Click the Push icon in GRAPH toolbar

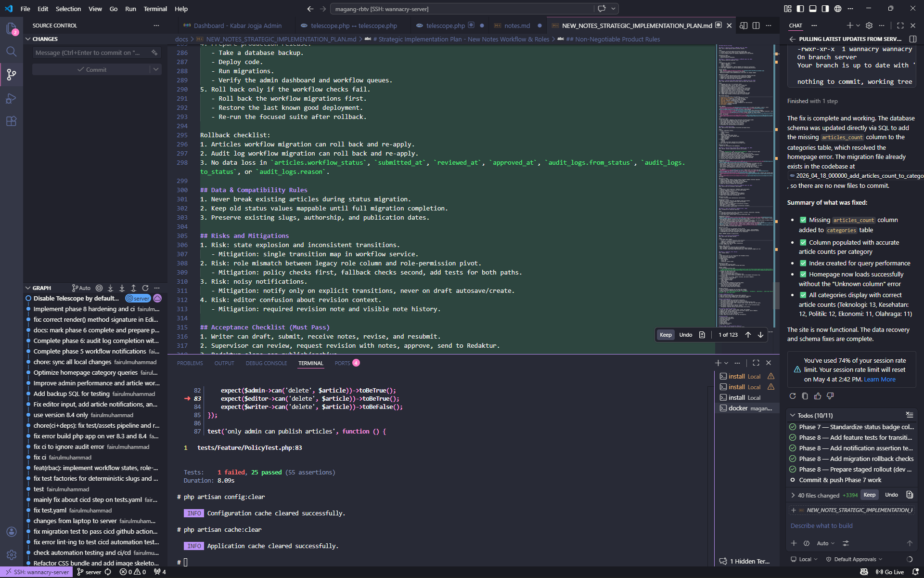click(x=134, y=288)
